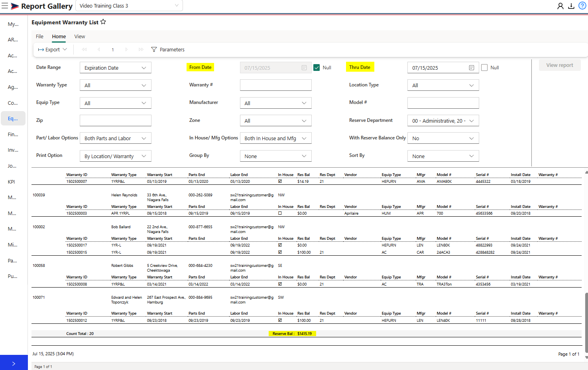Expand the Export dropdown button
The height and width of the screenshot is (370, 588).
52,49
